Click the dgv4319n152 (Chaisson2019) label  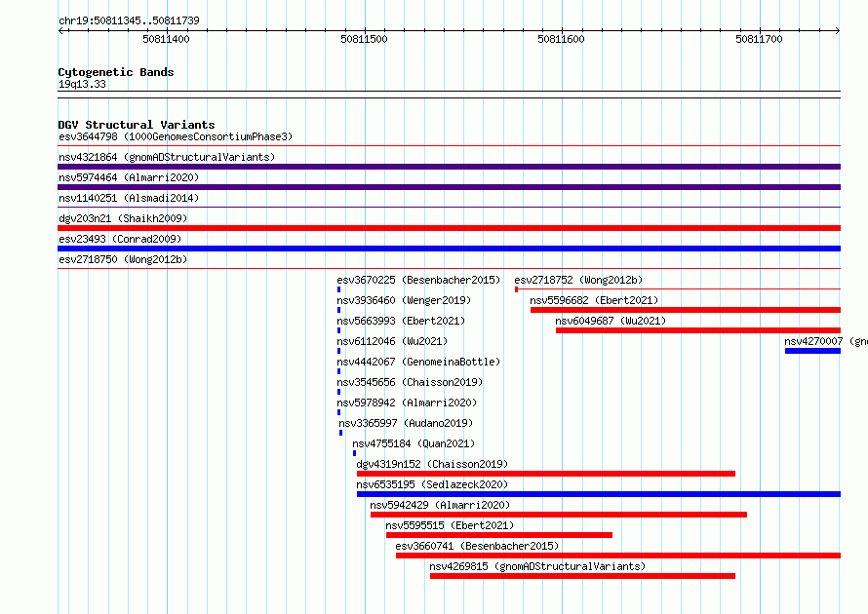432,464
